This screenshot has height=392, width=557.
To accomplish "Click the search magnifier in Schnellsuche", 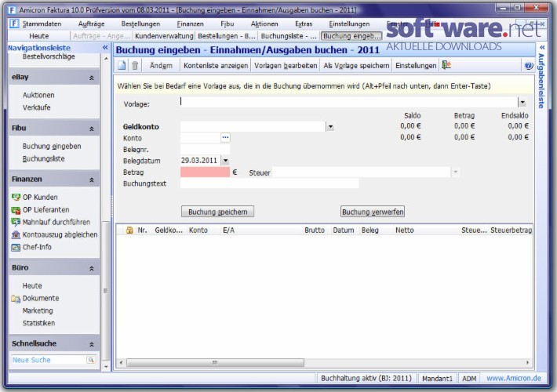I will pos(91,360).
